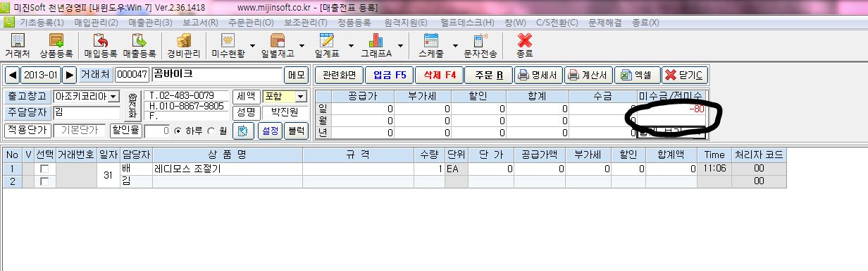
Task: Open the 메모 memo button
Action: point(296,75)
